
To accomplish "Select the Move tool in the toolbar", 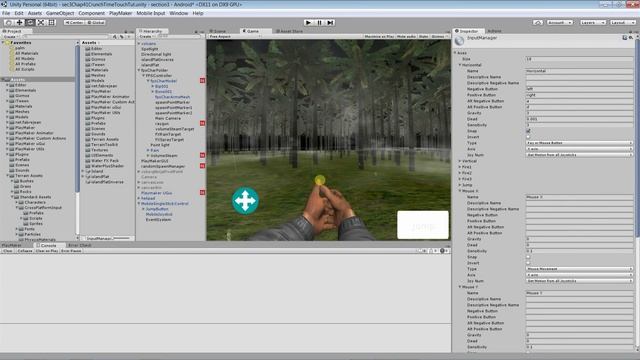I will [20, 22].
